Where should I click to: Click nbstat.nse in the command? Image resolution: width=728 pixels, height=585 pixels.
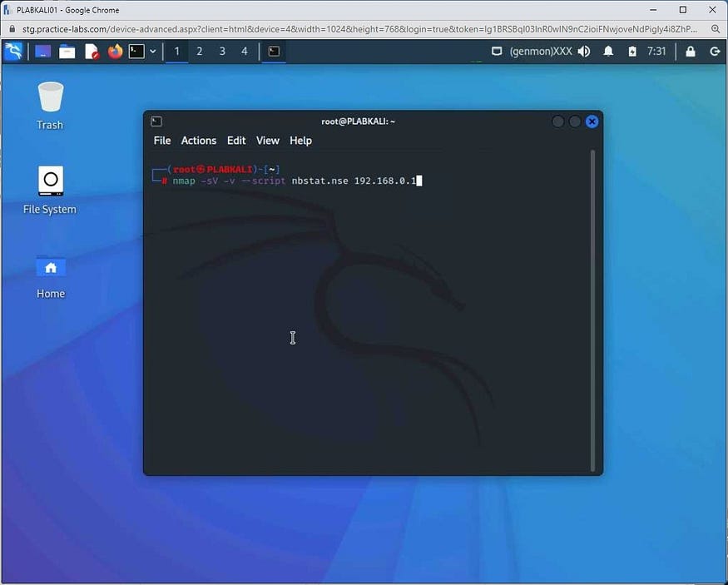tap(319, 181)
